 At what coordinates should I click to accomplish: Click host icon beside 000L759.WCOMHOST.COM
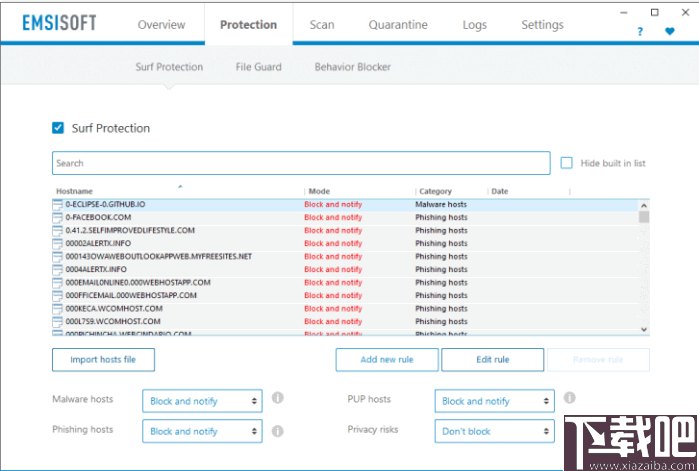pyautogui.click(x=58, y=322)
